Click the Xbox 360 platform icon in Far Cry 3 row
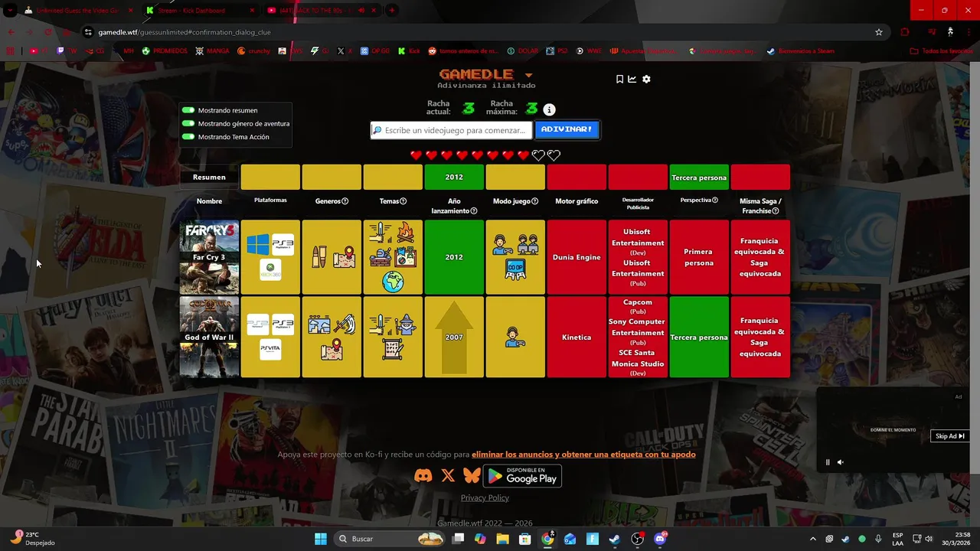The image size is (980, 551). coord(270,269)
